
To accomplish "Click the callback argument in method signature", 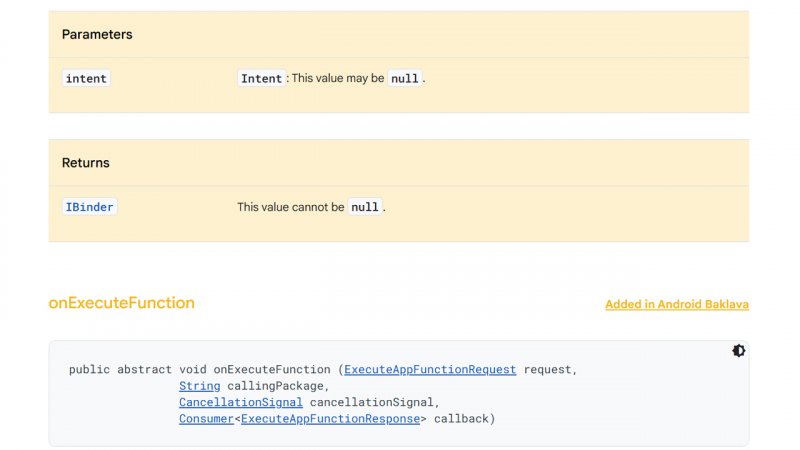I will [460, 419].
